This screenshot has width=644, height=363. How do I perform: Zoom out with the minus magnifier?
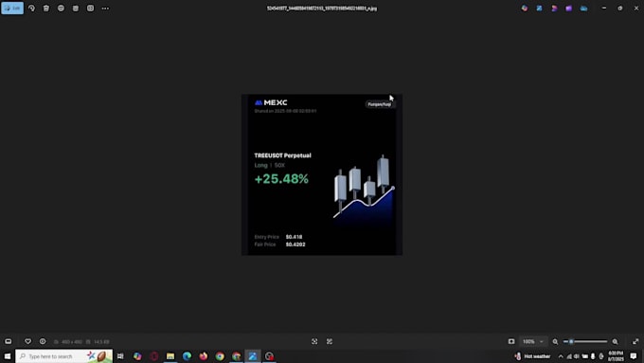(x=555, y=341)
